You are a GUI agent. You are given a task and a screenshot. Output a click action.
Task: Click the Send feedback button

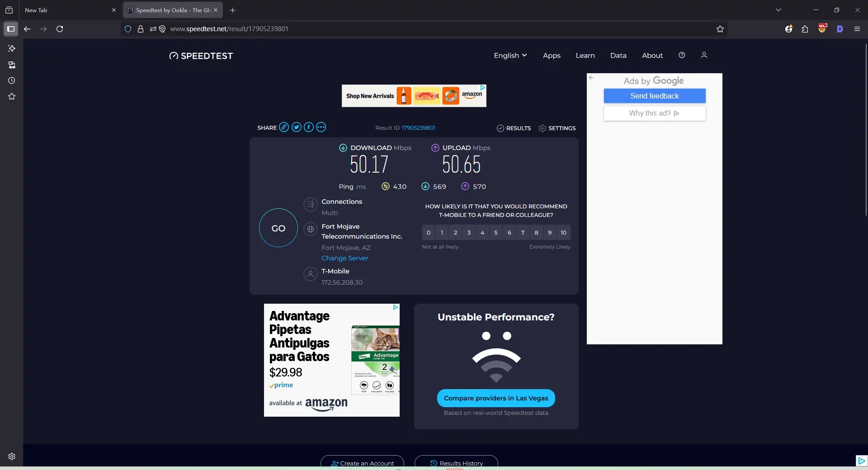coord(655,96)
